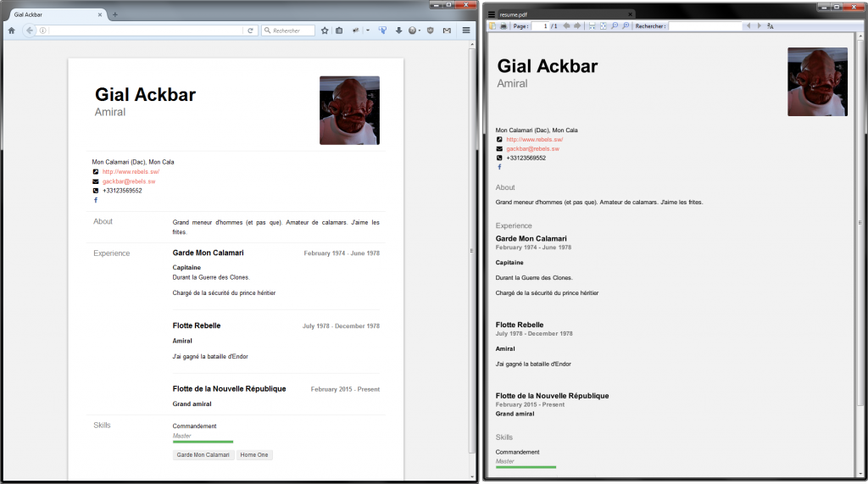The image size is (868, 484).
Task: Open the PDF viewer hamburger menu
Action: [x=491, y=14]
